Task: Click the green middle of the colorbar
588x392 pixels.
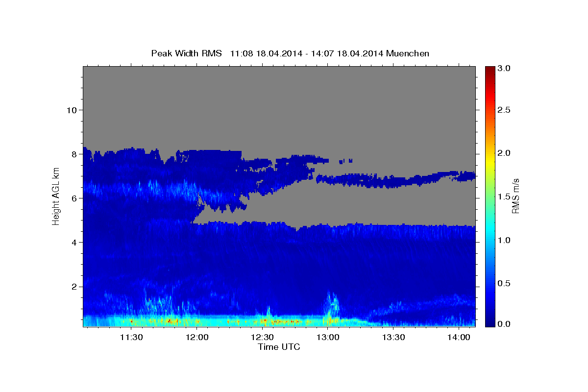Action: click(x=490, y=196)
